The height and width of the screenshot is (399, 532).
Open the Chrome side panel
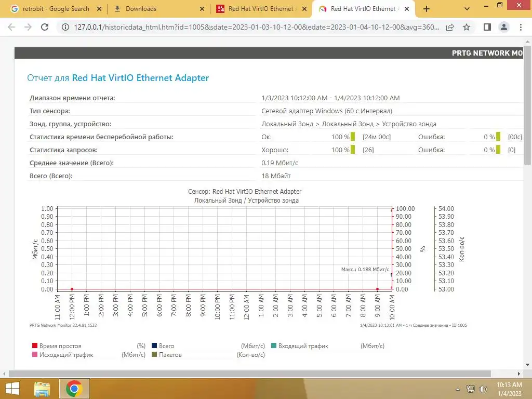[487, 27]
